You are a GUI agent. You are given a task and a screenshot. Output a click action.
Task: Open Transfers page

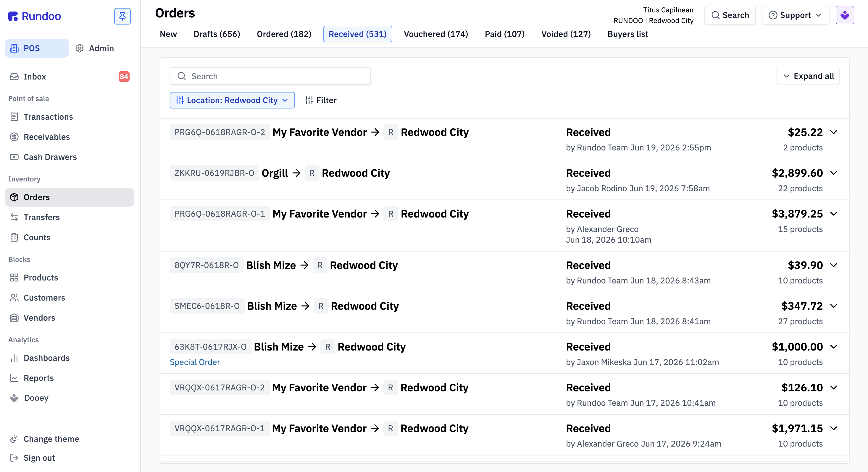click(x=70, y=217)
